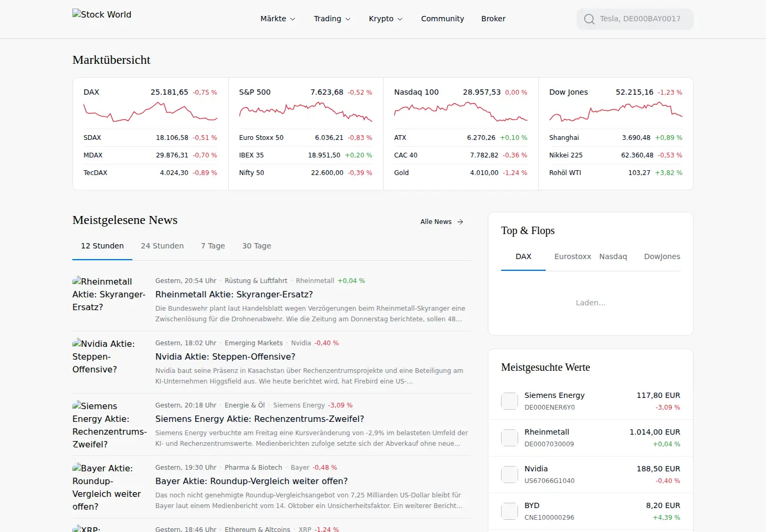Select the 12 Stunden news tab
Viewport: 766px width, 532px height.
(102, 246)
